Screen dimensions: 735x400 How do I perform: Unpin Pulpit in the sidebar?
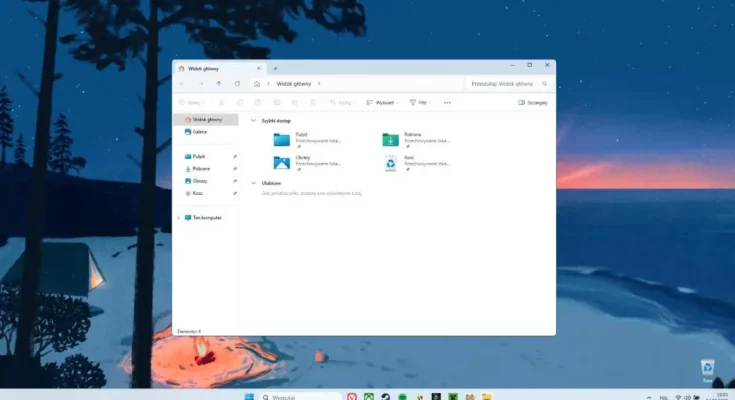pos(235,157)
